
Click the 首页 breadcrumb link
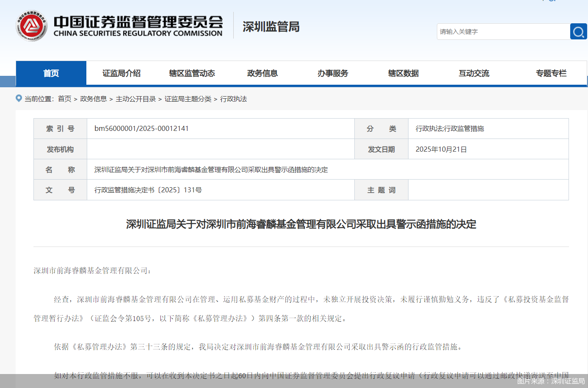[65, 99]
